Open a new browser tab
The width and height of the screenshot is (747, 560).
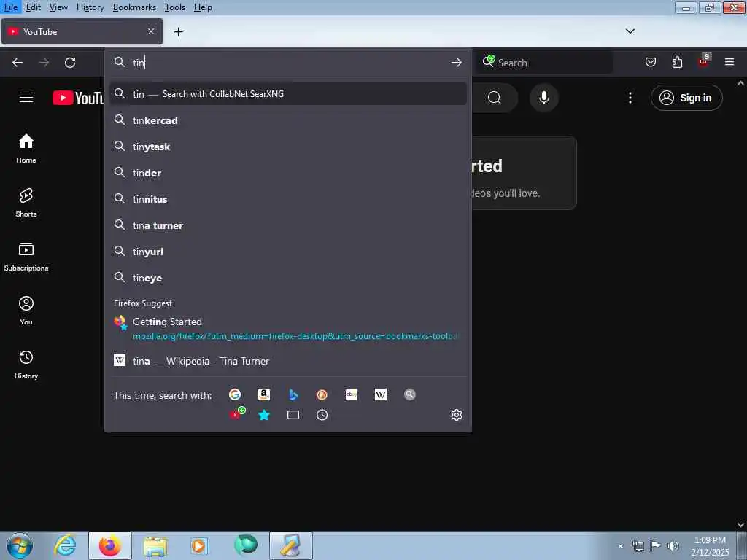point(178,32)
